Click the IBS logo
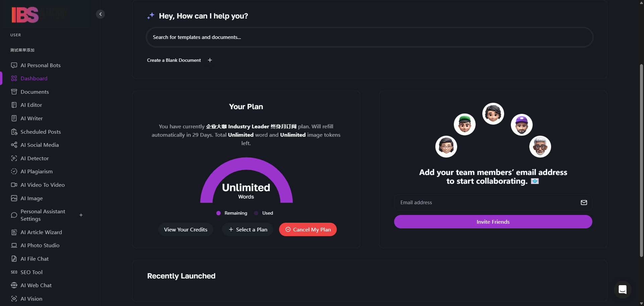This screenshot has height=306, width=644. [x=25, y=15]
